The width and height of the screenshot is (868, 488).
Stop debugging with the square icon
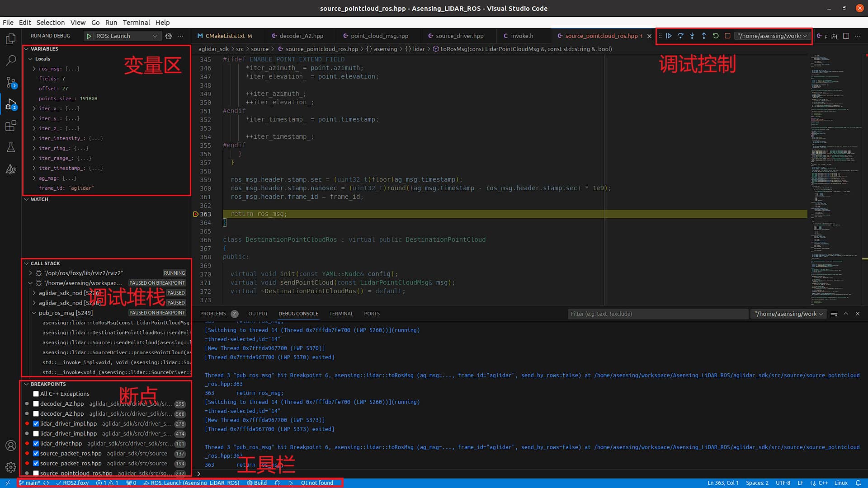pyautogui.click(x=727, y=36)
